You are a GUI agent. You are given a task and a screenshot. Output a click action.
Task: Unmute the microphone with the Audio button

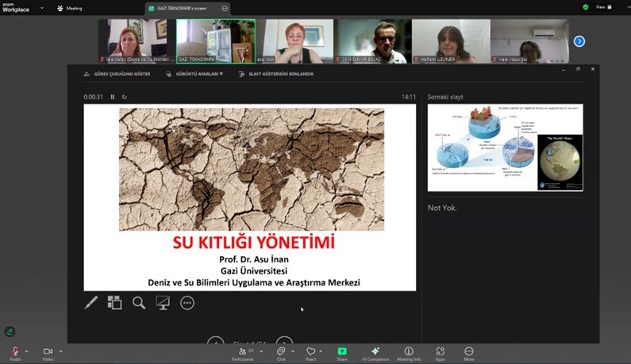click(15, 353)
